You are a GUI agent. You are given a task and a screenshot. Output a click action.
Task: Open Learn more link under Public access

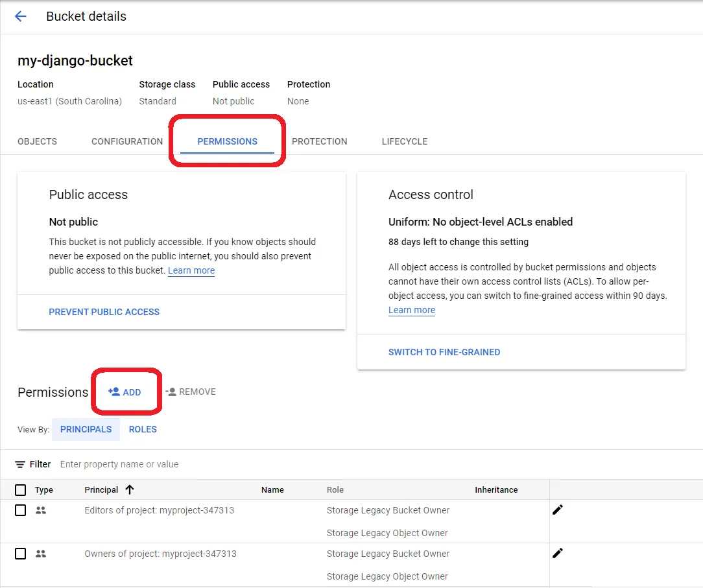coord(191,270)
